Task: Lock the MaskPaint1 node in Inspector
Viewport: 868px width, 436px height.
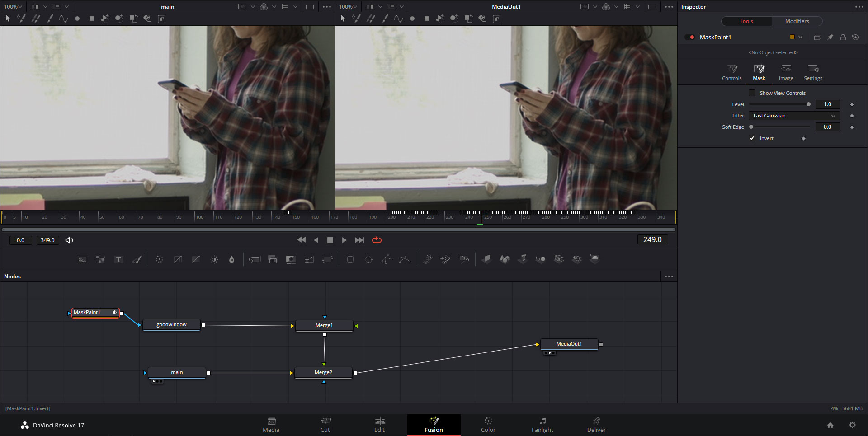Action: 843,38
